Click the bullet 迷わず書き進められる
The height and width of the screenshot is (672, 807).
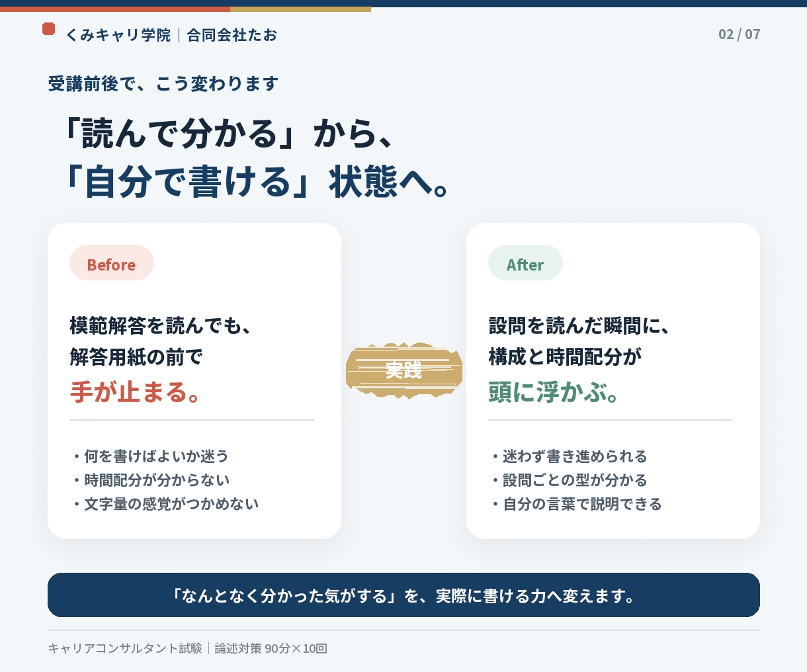pos(569,456)
